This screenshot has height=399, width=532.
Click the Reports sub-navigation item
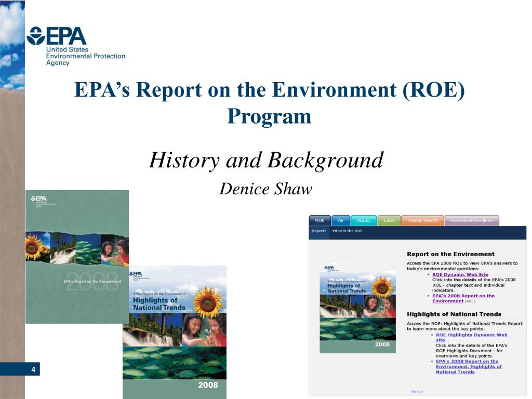pyautogui.click(x=319, y=231)
